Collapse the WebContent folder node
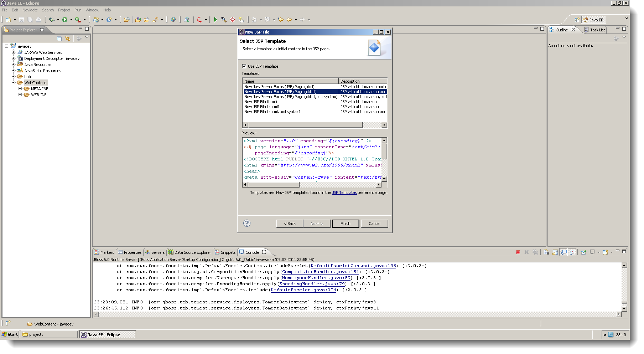Screen dimensions: 644x354 tap(13, 83)
